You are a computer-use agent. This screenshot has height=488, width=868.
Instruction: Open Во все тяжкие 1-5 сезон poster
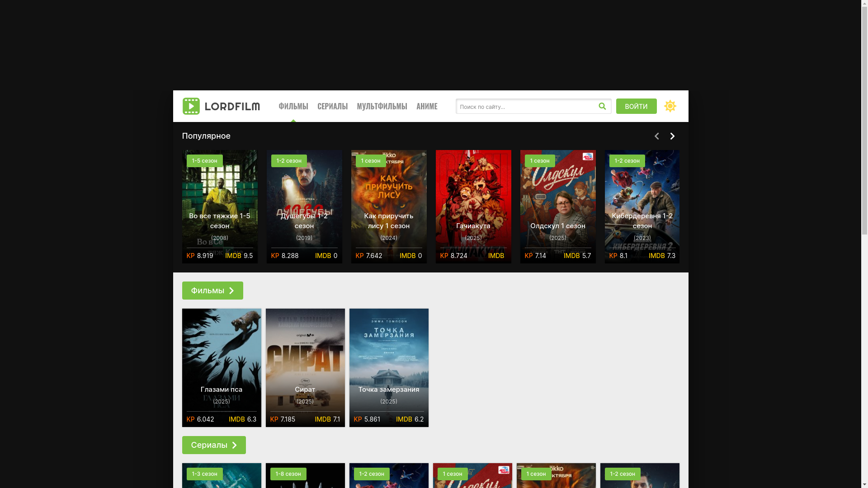(x=220, y=206)
